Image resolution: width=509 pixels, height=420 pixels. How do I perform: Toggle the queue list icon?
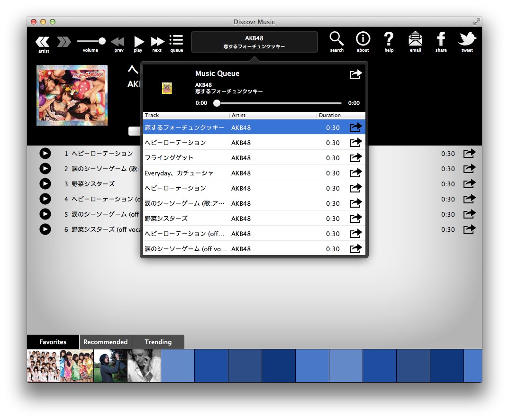[176, 40]
